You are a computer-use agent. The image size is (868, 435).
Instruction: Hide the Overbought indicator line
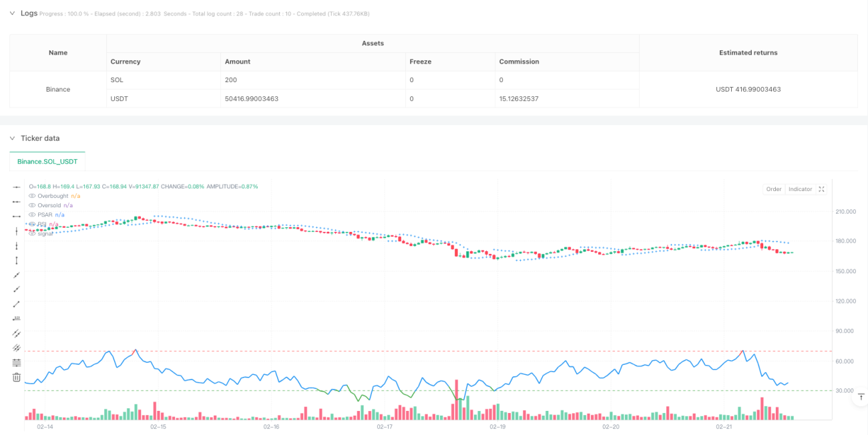click(x=32, y=196)
